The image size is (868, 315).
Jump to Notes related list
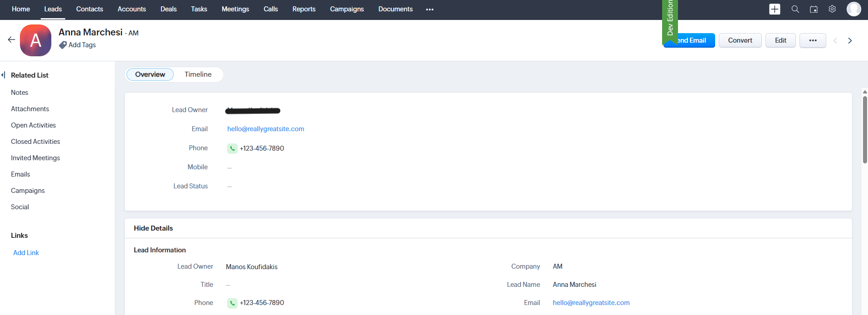(x=20, y=93)
